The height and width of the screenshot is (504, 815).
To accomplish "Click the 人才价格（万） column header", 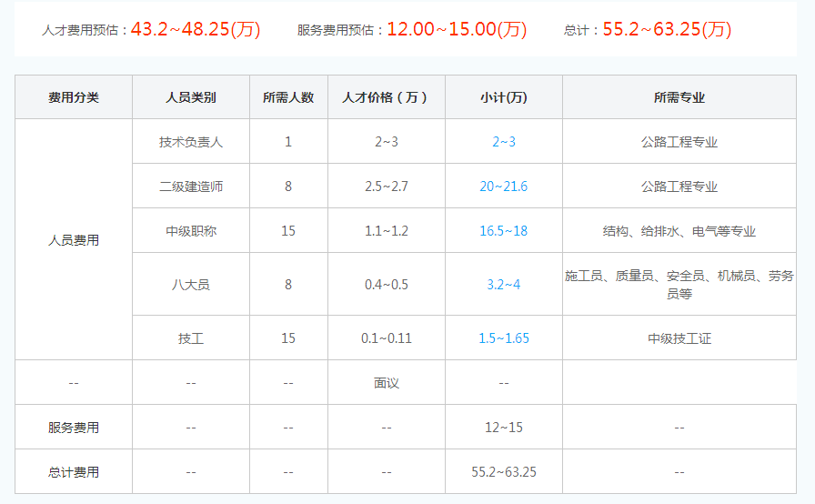I will (387, 97).
